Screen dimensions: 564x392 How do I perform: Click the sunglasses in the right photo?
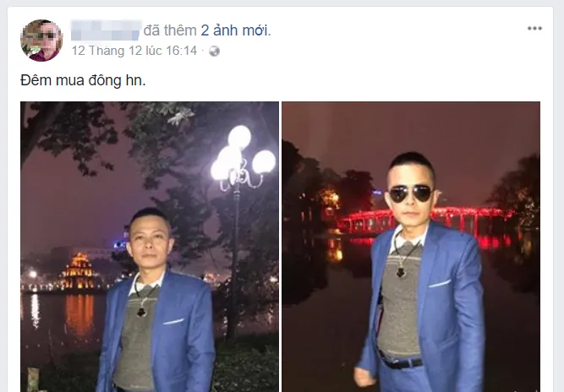(x=411, y=193)
